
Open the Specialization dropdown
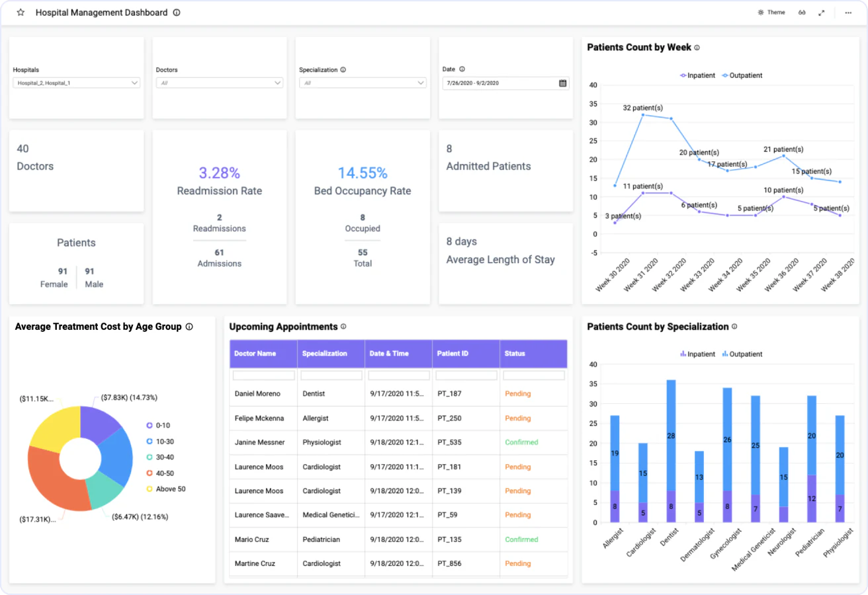[363, 83]
